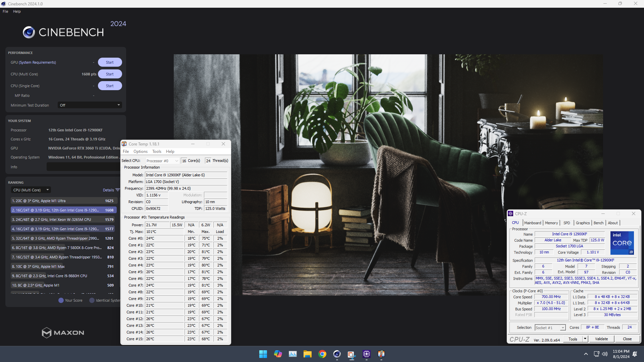Click the Frequency value field in Core Temp
Screen dimensions: 644x362
coord(186,188)
